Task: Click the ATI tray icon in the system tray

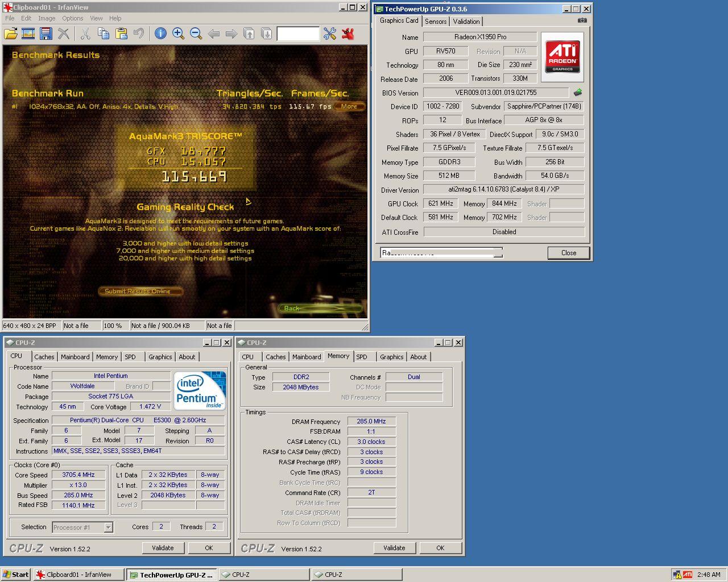Action: [x=688, y=575]
